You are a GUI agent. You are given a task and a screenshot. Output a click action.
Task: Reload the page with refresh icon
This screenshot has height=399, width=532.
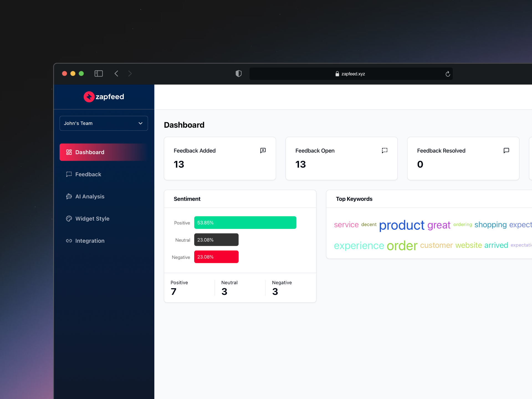pyautogui.click(x=447, y=74)
